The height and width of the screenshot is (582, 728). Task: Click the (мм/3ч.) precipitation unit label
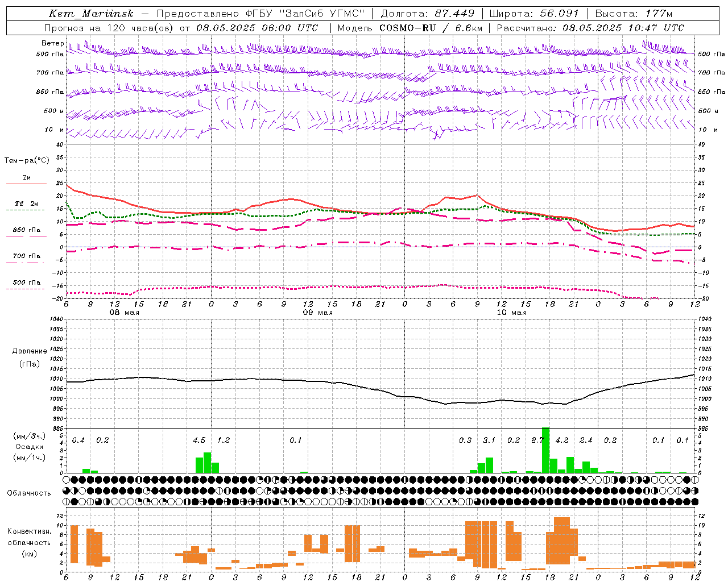point(30,436)
